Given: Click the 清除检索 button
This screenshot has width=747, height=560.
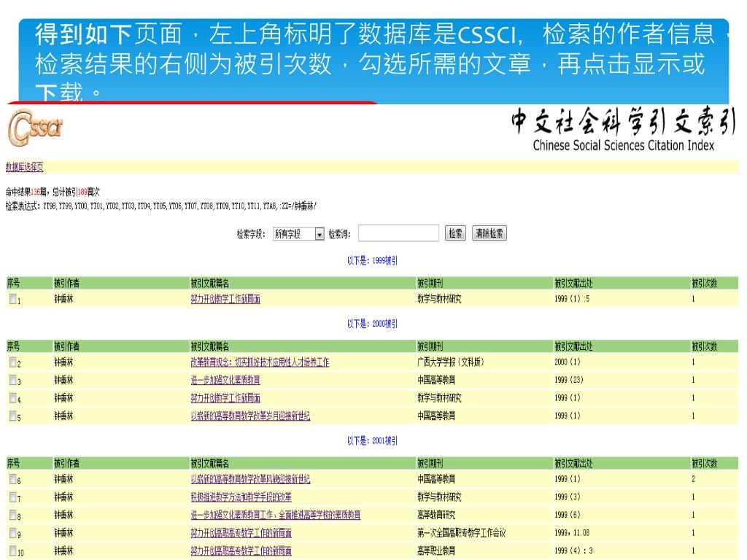Looking at the screenshot, I should point(489,233).
